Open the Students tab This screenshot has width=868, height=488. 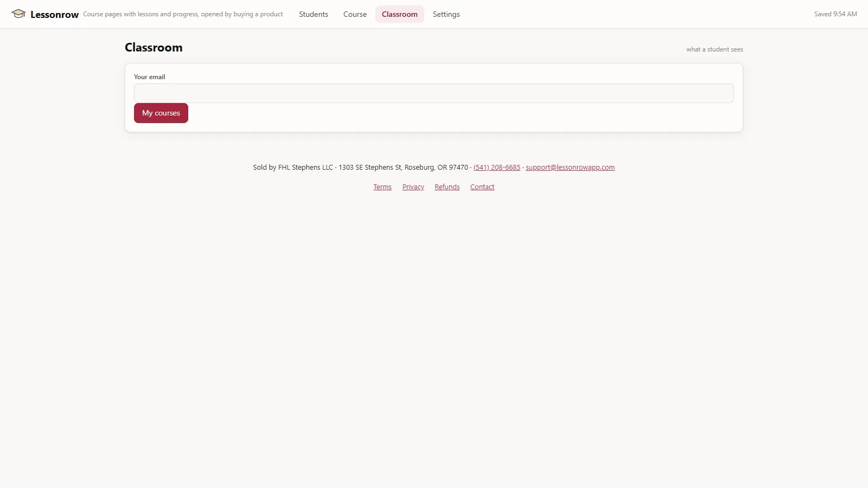point(314,14)
